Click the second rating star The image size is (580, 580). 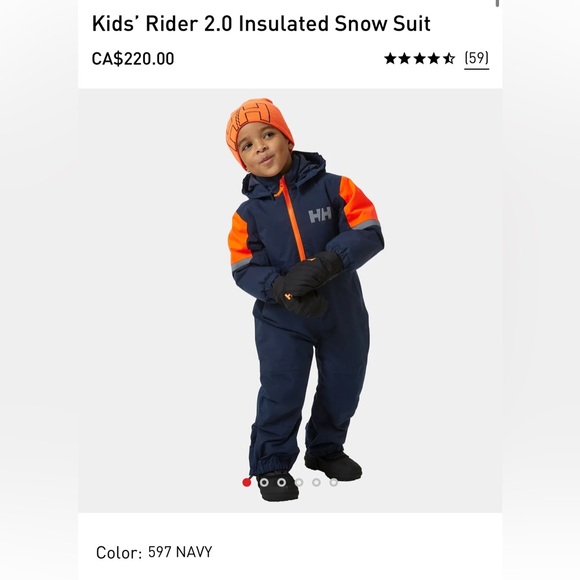coord(405,58)
